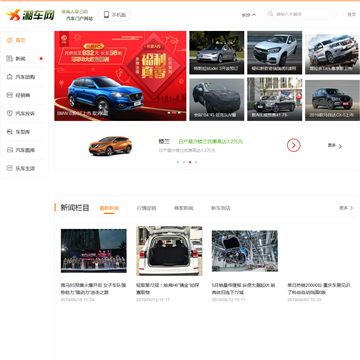The image size is (360, 360).
Task: Open 汽车团购 group-buy in the sidebar
Action: (x=25, y=77)
